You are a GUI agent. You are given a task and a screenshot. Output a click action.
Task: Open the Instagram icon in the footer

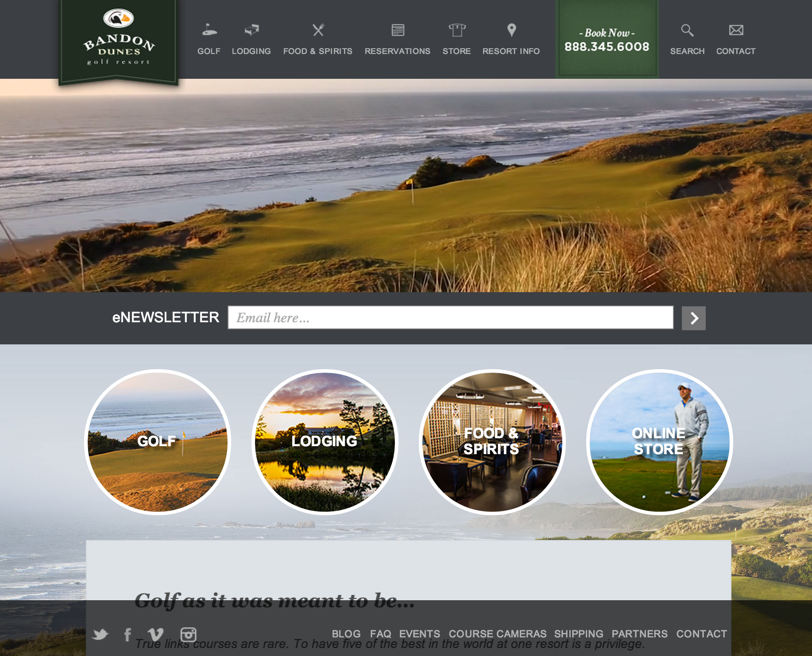click(188, 634)
